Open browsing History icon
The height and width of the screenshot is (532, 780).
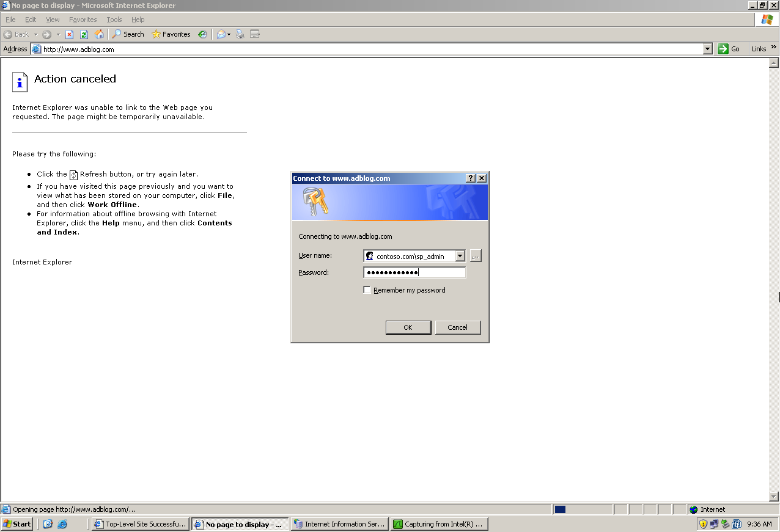pyautogui.click(x=202, y=34)
